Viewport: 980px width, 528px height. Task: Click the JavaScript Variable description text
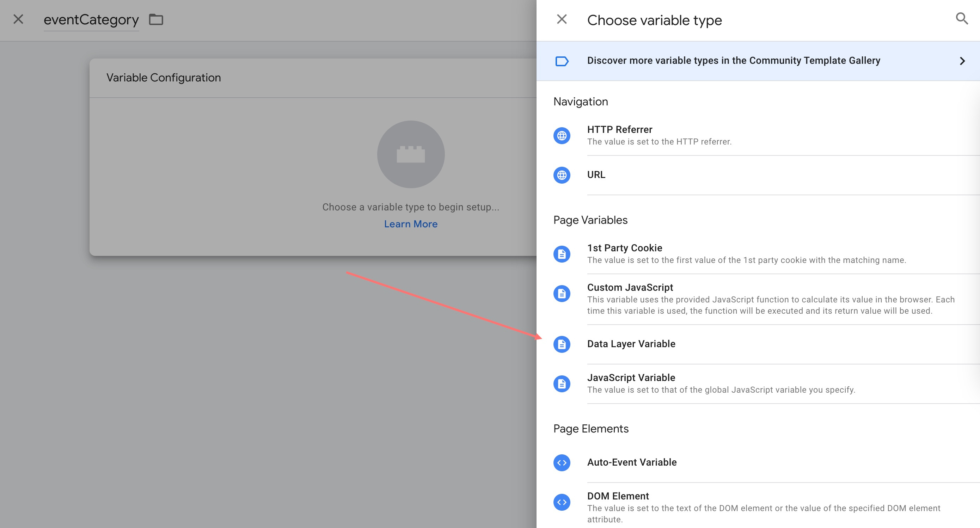point(721,389)
